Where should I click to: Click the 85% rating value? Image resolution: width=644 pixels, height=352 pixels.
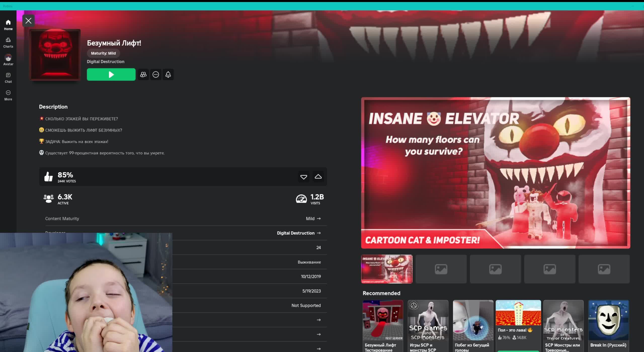(65, 175)
